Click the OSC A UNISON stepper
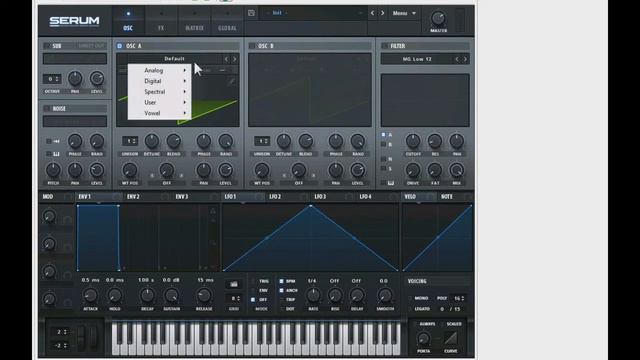Image resolution: width=640 pixels, height=360 pixels. click(x=130, y=141)
